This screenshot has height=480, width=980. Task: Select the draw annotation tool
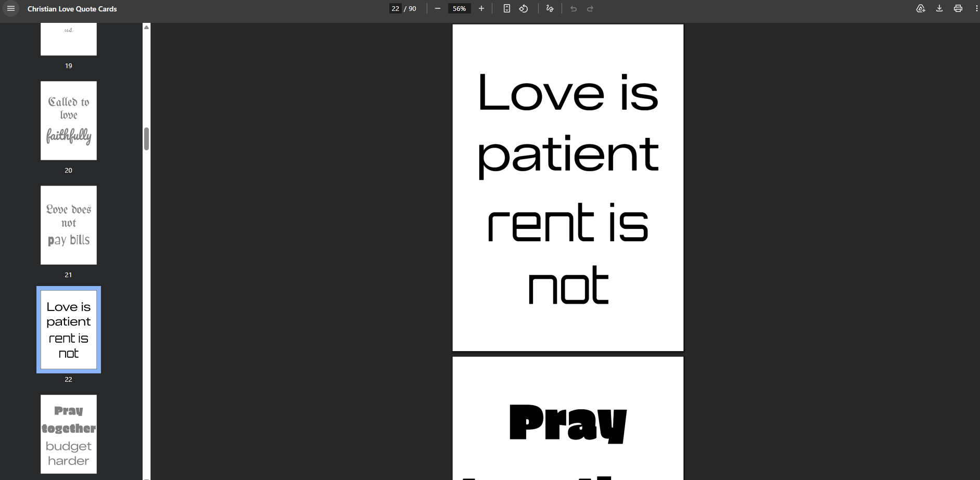550,9
